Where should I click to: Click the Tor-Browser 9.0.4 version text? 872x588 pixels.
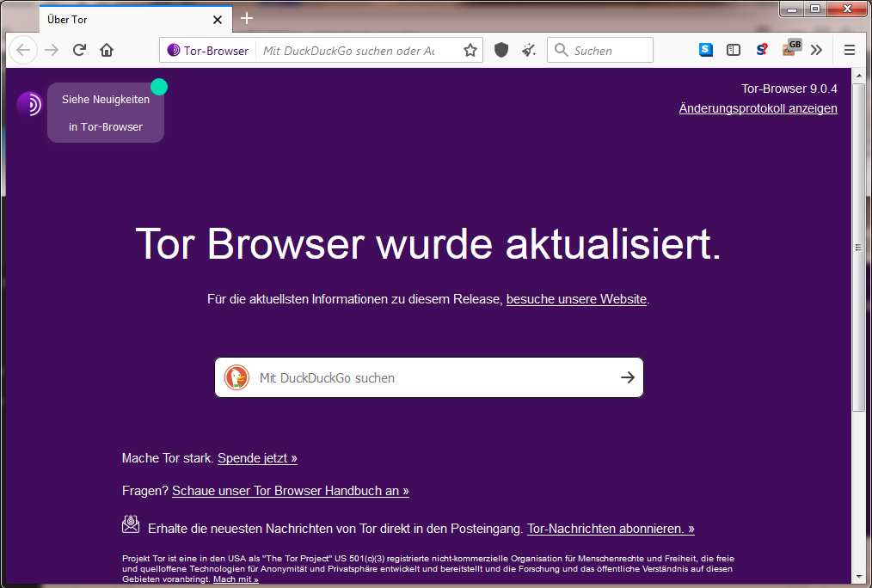point(789,89)
